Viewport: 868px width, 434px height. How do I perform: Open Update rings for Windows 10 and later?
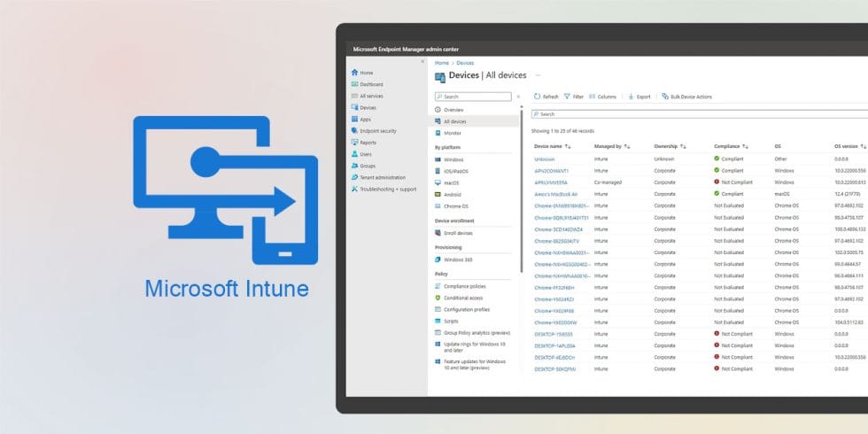point(470,347)
